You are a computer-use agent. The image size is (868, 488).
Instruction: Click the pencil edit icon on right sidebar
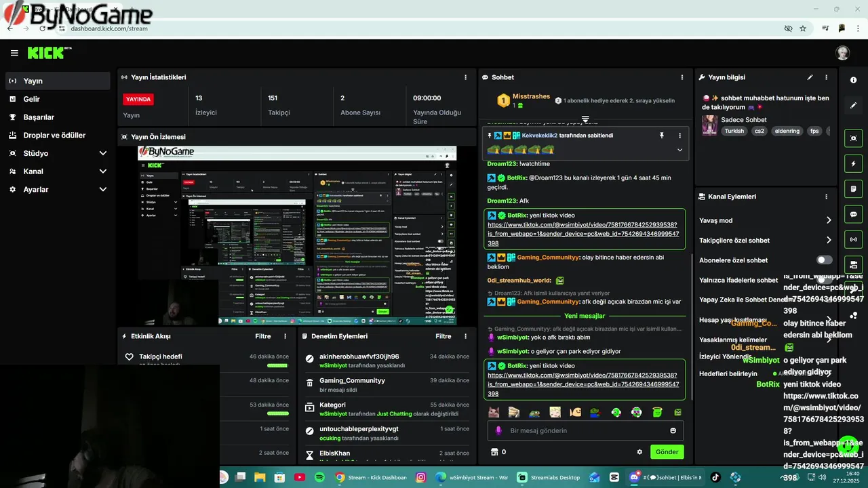pos(853,106)
